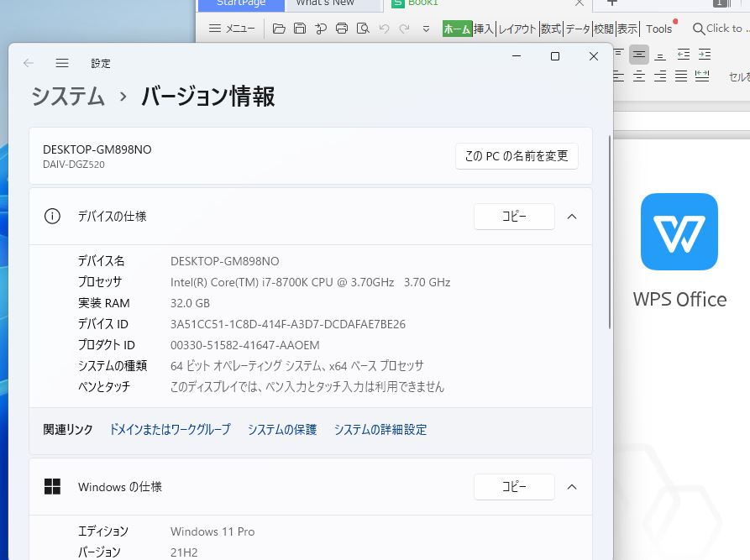Open the システムの詳細設定 link

pyautogui.click(x=380, y=429)
